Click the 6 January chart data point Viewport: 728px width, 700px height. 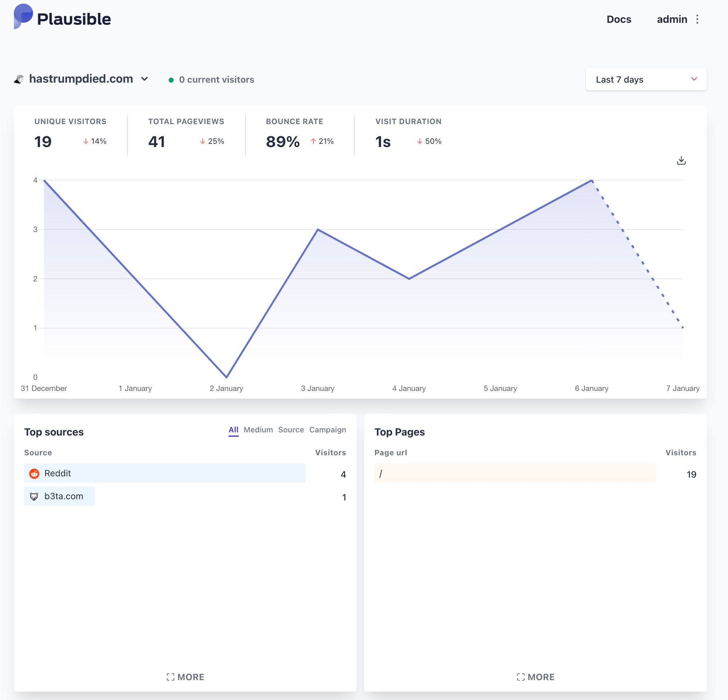(x=591, y=181)
